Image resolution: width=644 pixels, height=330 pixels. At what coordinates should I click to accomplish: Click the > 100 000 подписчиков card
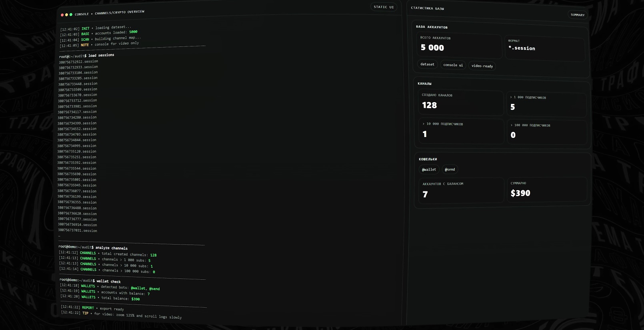(547, 132)
